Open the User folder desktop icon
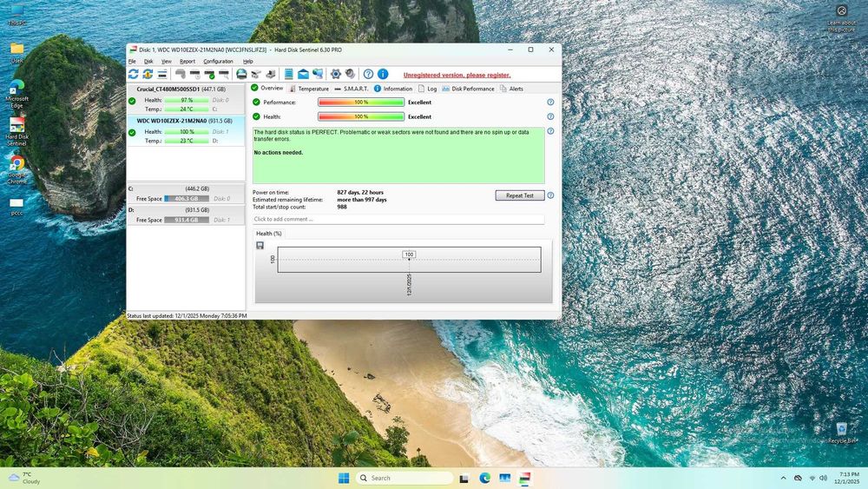 coord(16,53)
